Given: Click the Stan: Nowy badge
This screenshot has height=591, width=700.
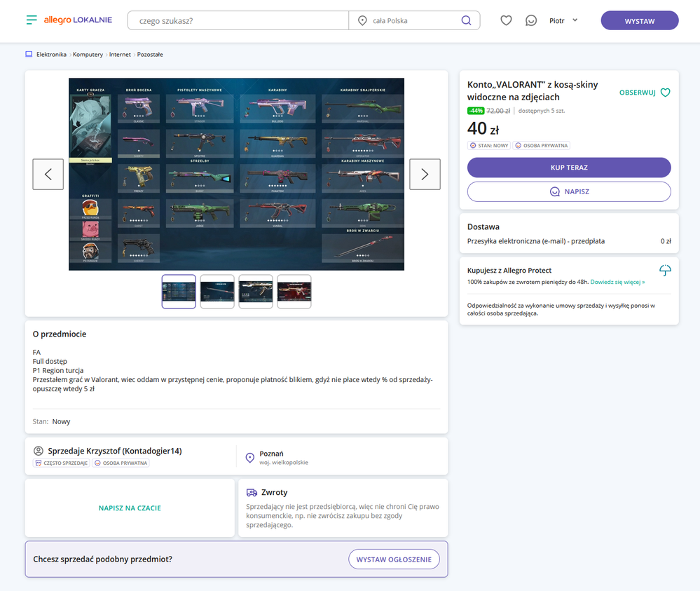Looking at the screenshot, I should pyautogui.click(x=489, y=146).
